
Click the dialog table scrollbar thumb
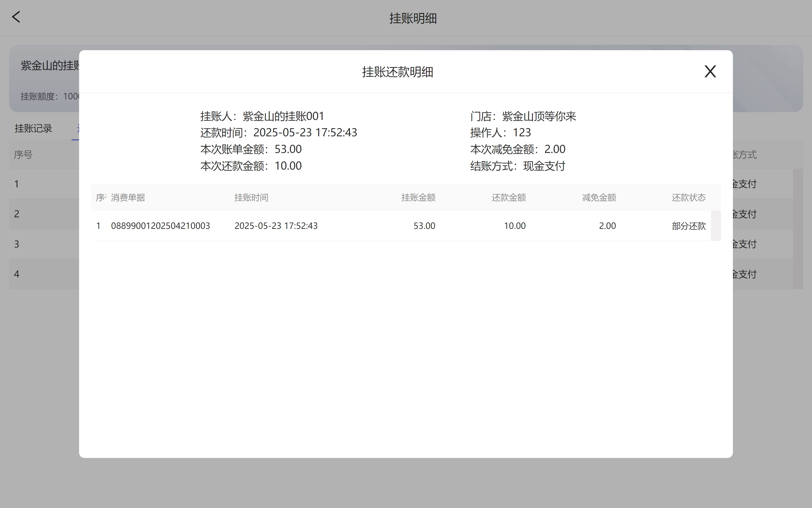716,226
